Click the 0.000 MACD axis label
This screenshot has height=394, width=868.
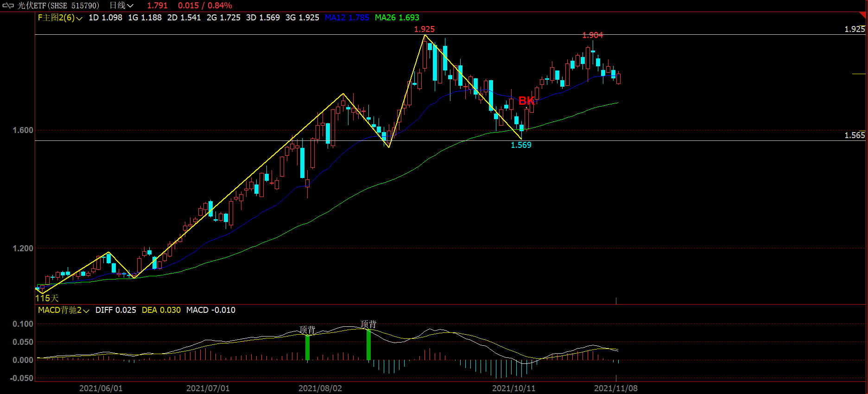pyautogui.click(x=23, y=360)
